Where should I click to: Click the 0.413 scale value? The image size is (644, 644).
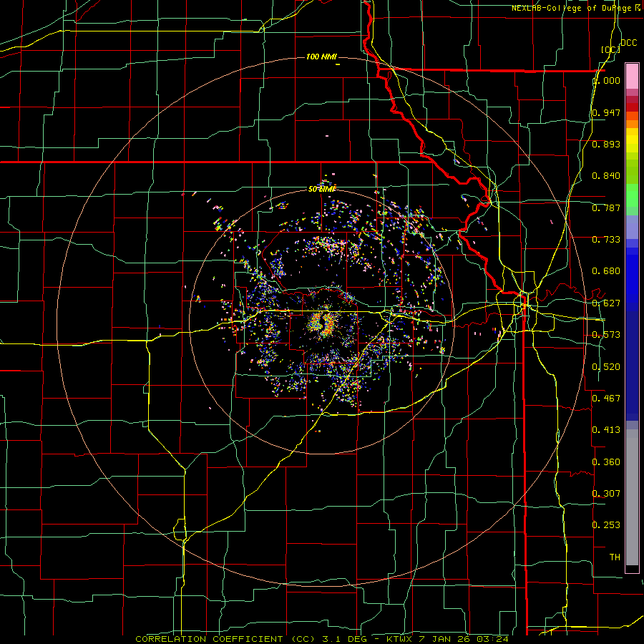pyautogui.click(x=606, y=430)
